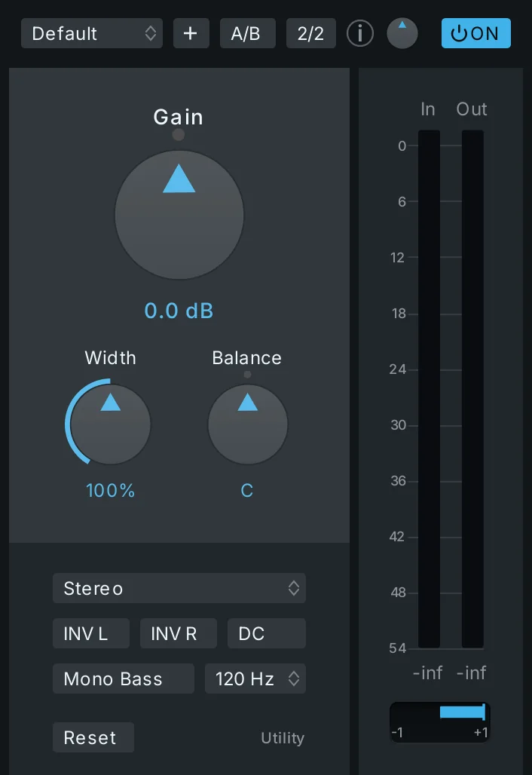The image size is (532, 775).
Task: Toggle INV L phase invert
Action: (91, 633)
